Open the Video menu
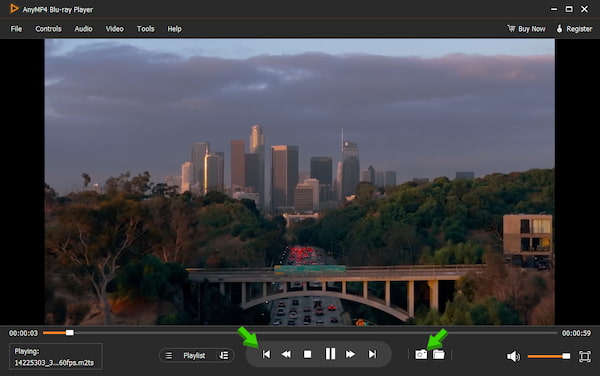 [114, 29]
